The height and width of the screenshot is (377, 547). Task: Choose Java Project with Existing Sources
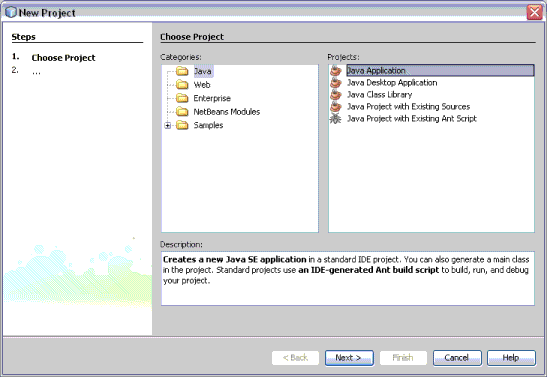(x=409, y=106)
